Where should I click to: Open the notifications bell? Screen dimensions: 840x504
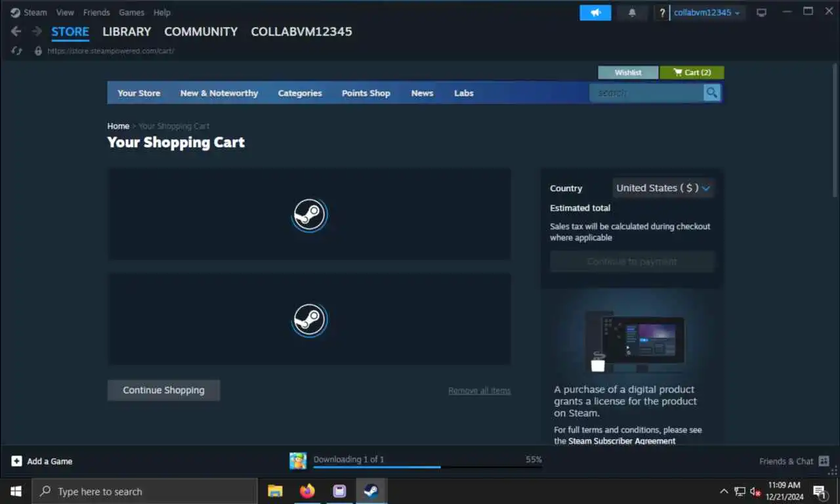tap(632, 12)
